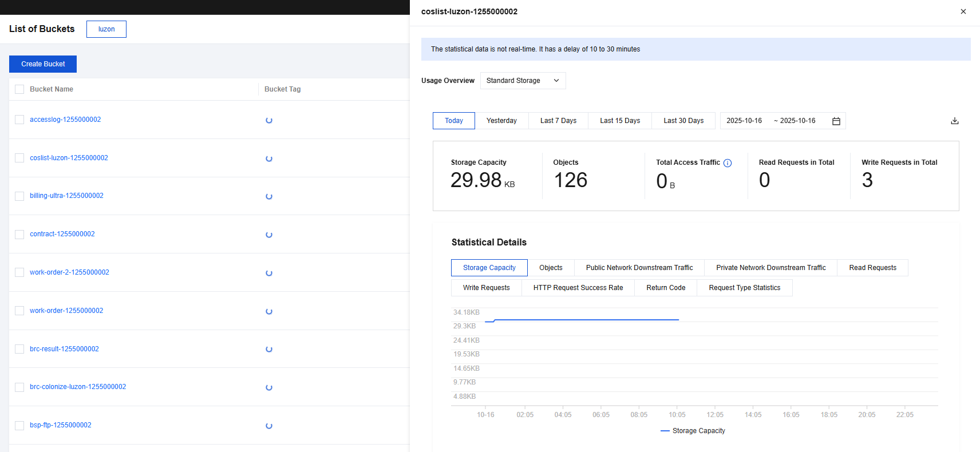This screenshot has width=980, height=452.
Task: Click loading spinner in billing-ultra-1255000002 row
Action: (269, 196)
